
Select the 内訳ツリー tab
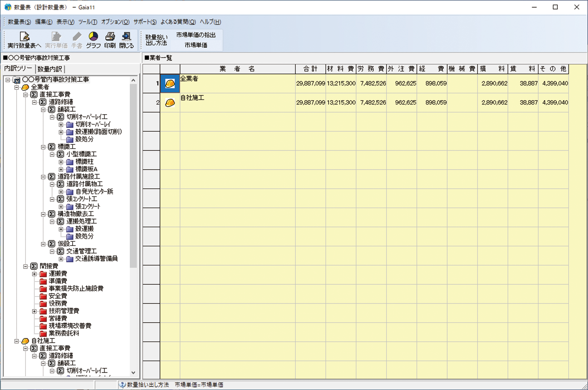(18, 69)
